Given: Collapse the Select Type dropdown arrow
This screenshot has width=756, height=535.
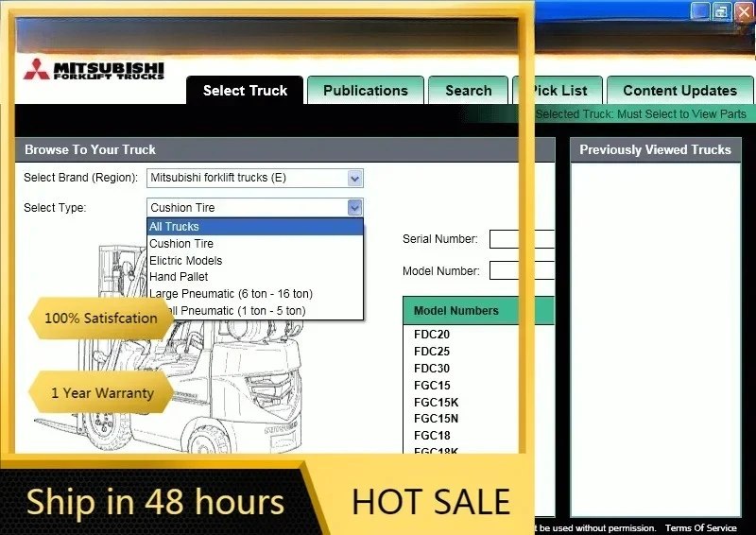Looking at the screenshot, I should [x=355, y=207].
